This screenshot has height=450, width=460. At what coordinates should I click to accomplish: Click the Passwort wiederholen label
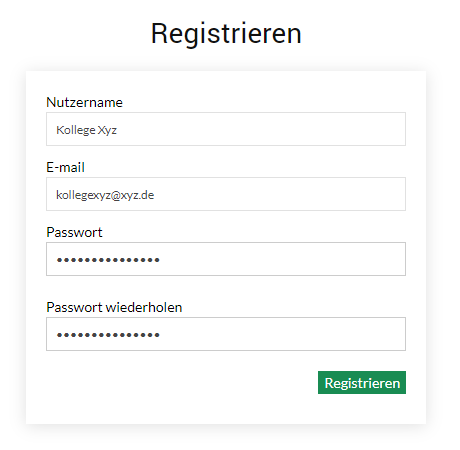114,307
